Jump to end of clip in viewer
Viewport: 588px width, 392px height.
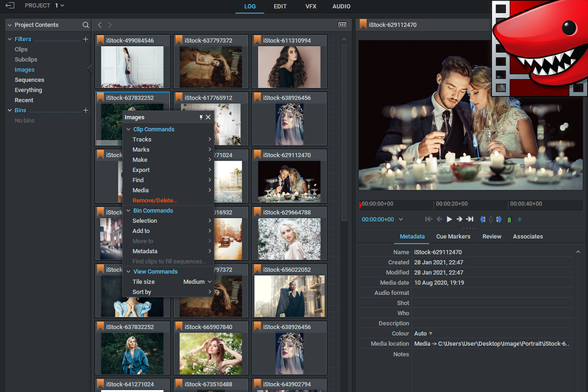coord(470,219)
